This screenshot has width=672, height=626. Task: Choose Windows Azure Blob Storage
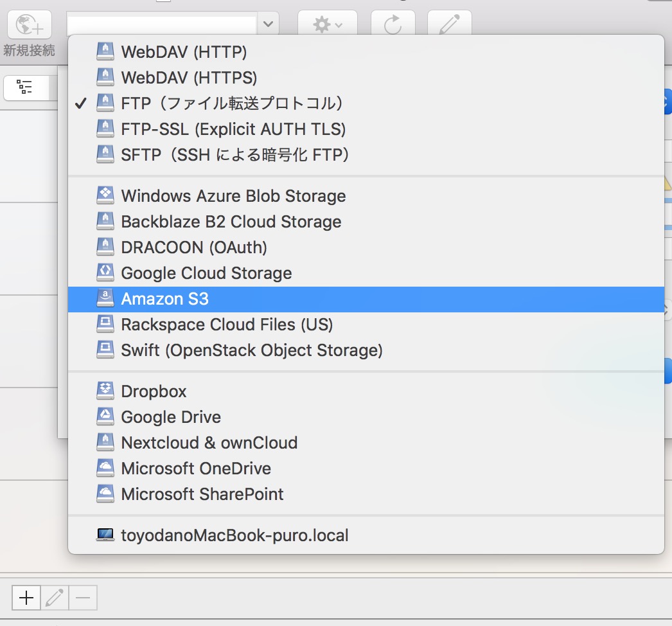tap(366, 196)
